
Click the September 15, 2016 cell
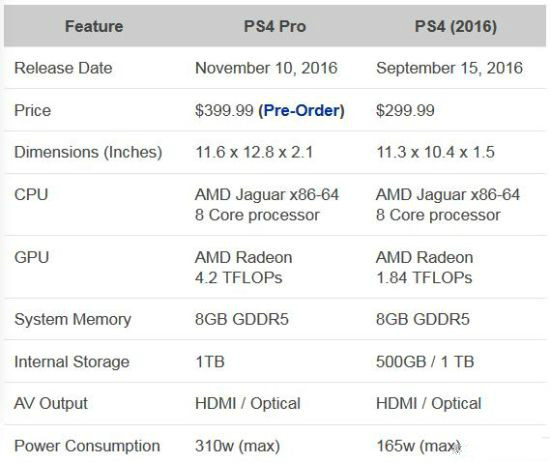point(449,68)
